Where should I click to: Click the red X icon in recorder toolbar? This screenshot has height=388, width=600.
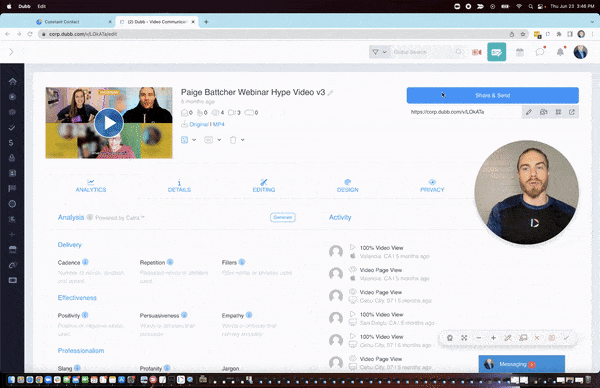click(x=537, y=338)
